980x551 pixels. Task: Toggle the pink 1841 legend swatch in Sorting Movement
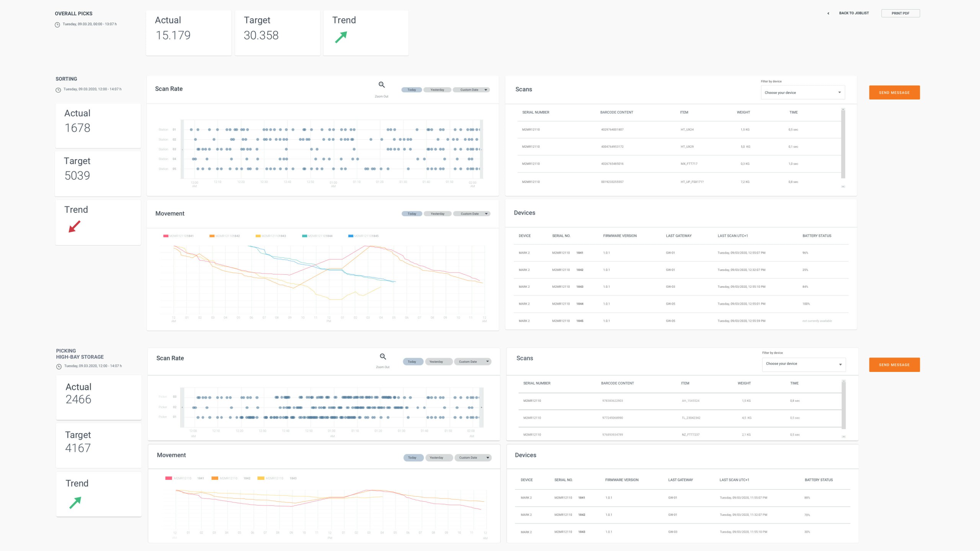click(166, 236)
